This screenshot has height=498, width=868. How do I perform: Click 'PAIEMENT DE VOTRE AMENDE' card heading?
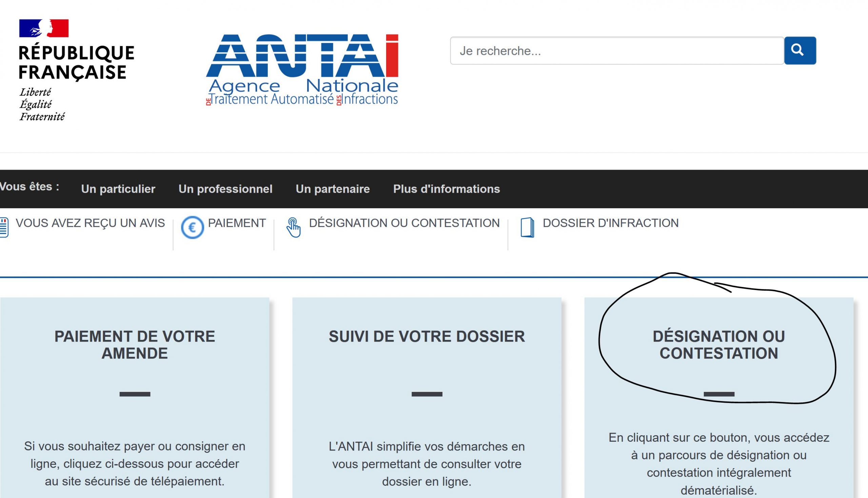[135, 345]
